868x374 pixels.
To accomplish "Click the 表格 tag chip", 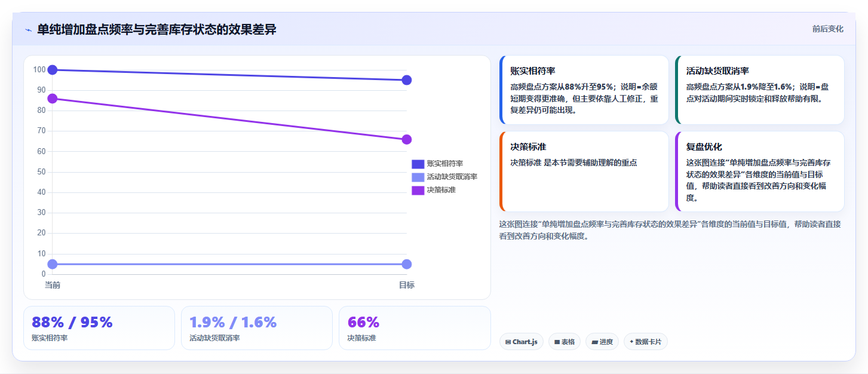I will click(x=565, y=342).
